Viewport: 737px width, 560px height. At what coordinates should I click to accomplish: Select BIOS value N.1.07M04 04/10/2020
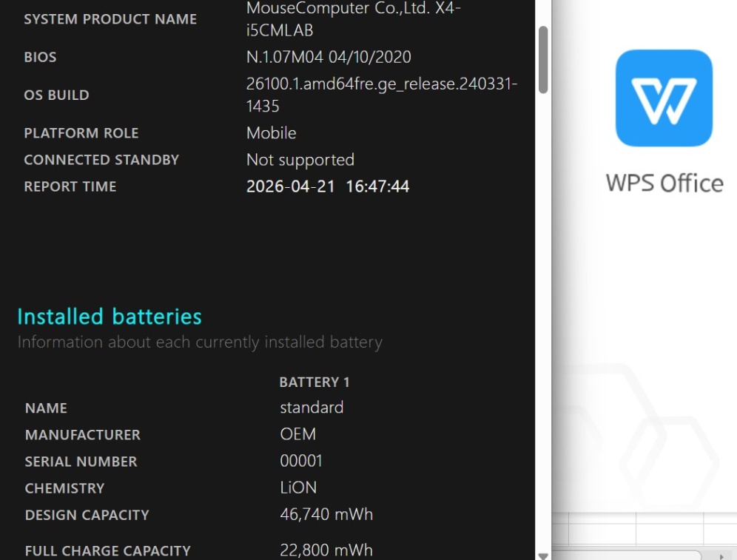(329, 57)
